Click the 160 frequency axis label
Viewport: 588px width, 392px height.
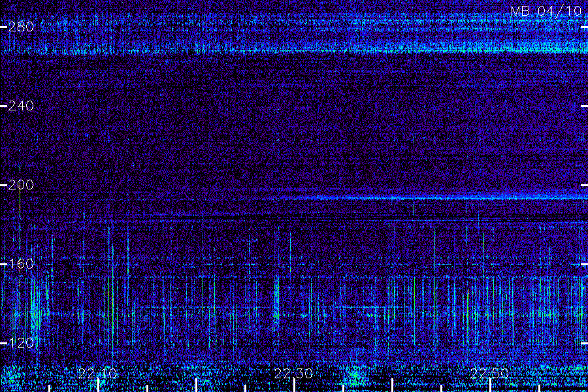21,264
